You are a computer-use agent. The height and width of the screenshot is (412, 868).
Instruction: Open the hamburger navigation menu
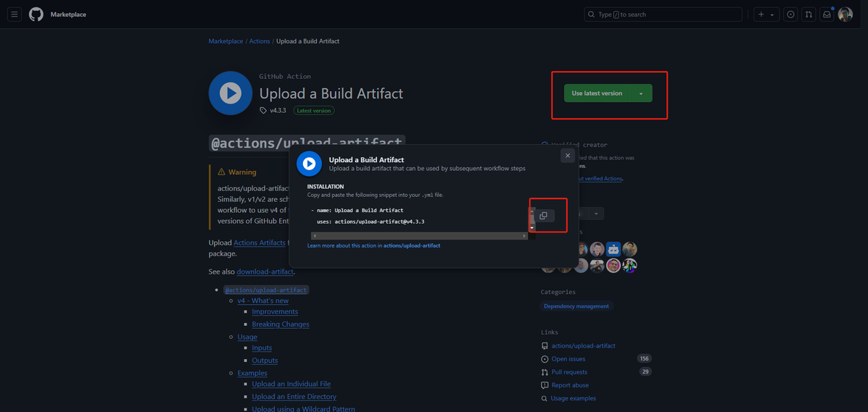[14, 14]
